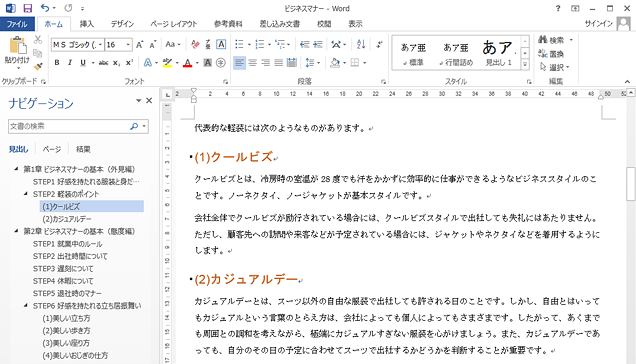The height and width of the screenshot is (364, 636).
Task: Switch to the 校閲 tab
Action: click(x=324, y=24)
